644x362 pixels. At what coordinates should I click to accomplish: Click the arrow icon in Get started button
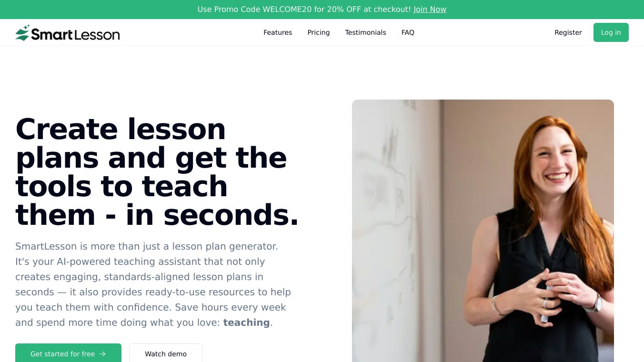point(102,354)
